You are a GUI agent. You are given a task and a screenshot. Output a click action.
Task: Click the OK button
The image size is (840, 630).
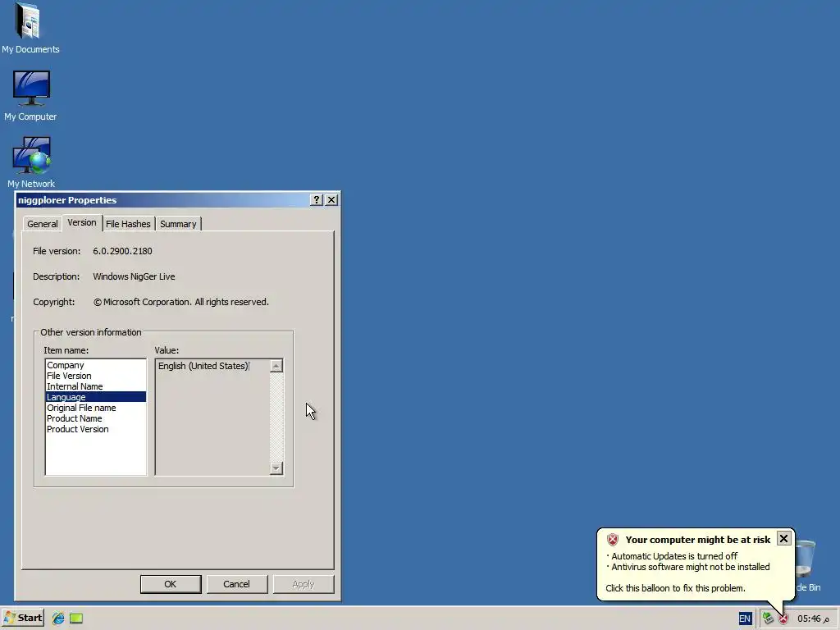[171, 584]
